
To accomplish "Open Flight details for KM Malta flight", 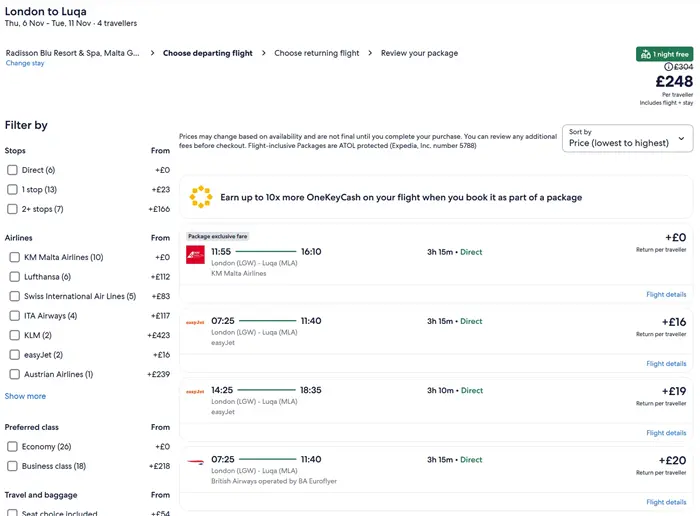I will coord(666,295).
